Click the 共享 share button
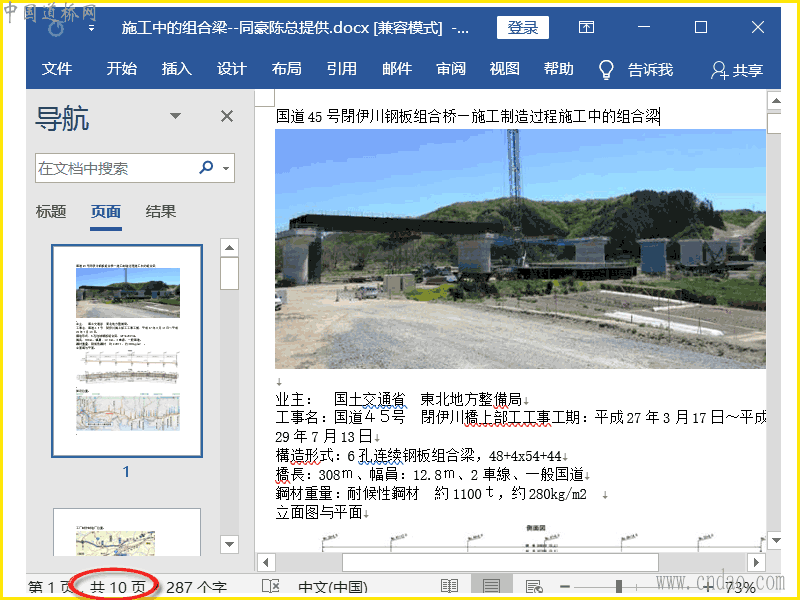The width and height of the screenshot is (800, 600). click(737, 70)
